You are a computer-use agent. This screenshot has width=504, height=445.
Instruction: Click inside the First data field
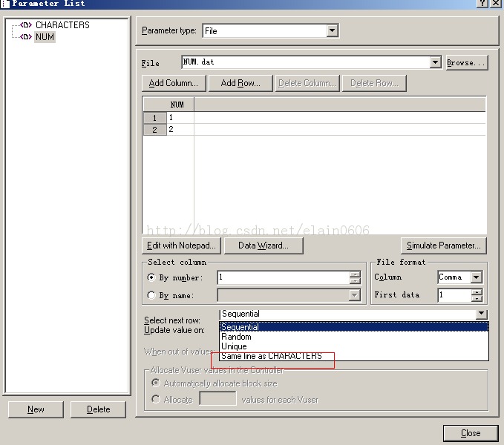[454, 295]
